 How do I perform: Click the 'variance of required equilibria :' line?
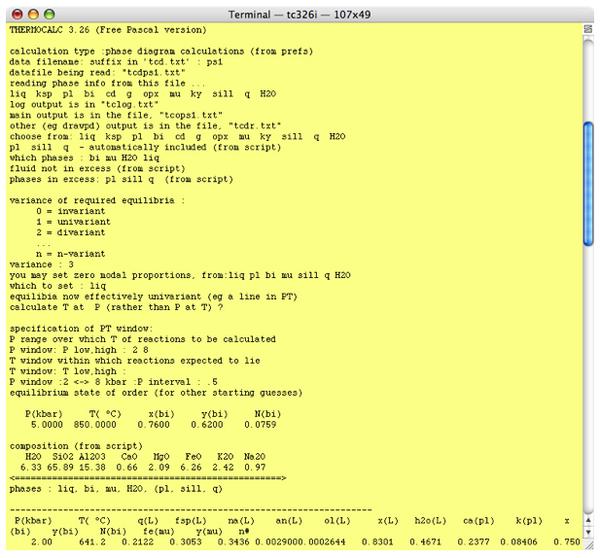97,201
